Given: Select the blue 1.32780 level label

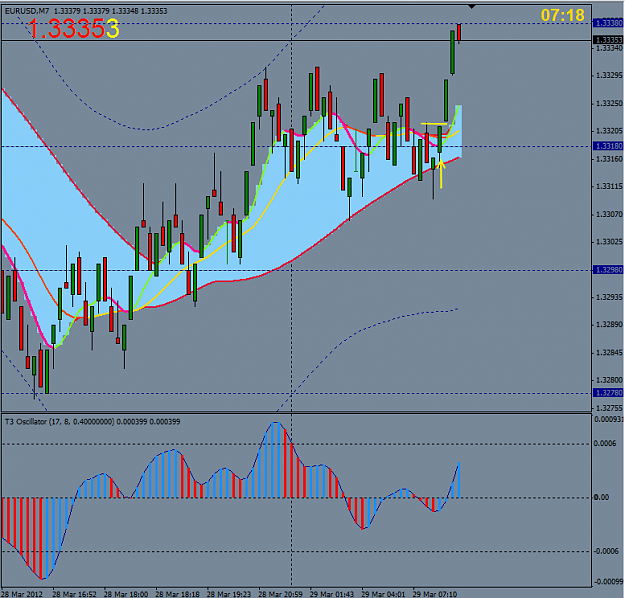Looking at the screenshot, I should [x=608, y=393].
